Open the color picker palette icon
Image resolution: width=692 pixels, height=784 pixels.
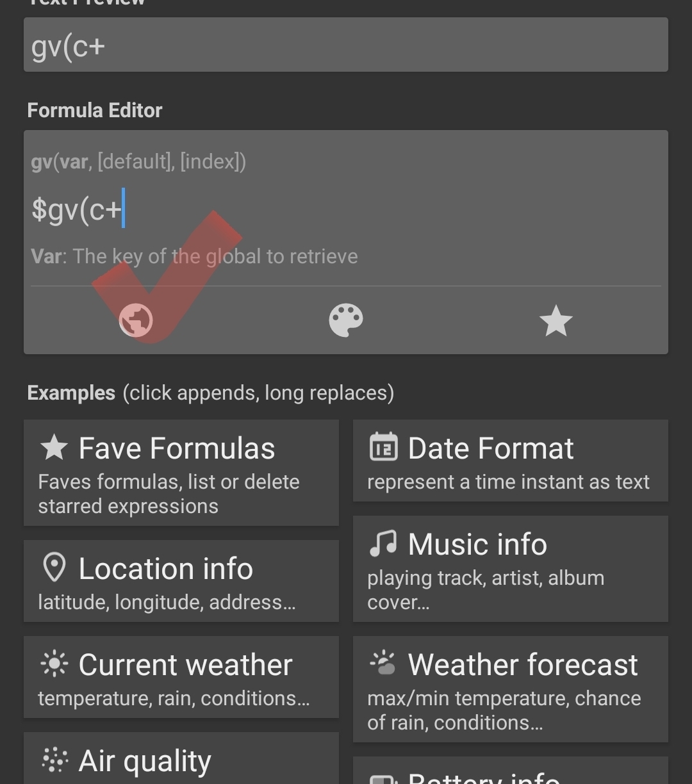(346, 320)
